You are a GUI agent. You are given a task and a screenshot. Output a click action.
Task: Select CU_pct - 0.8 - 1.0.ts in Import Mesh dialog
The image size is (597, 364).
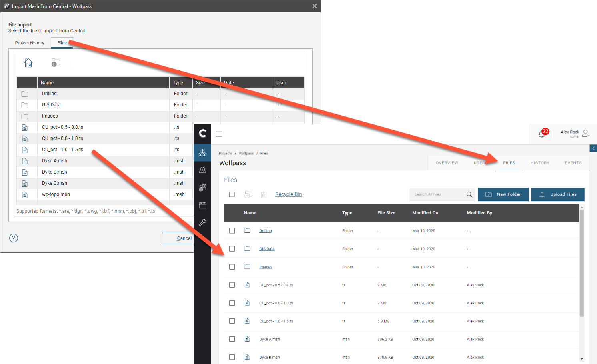click(105, 138)
